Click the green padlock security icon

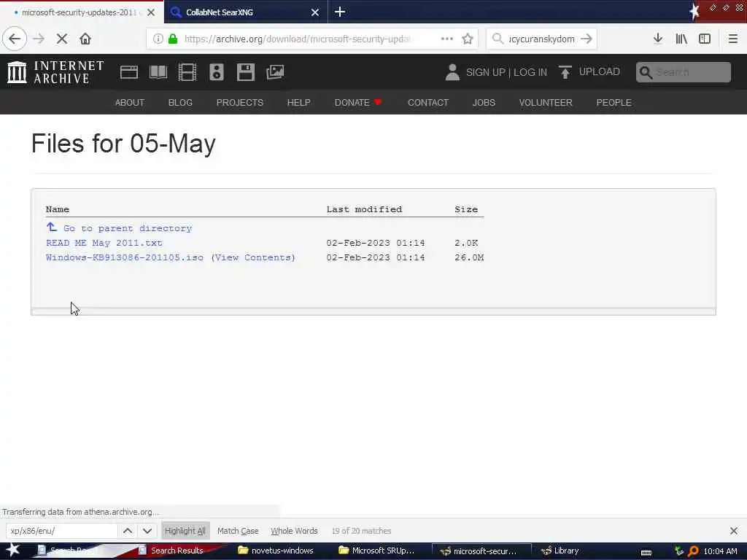tap(173, 39)
